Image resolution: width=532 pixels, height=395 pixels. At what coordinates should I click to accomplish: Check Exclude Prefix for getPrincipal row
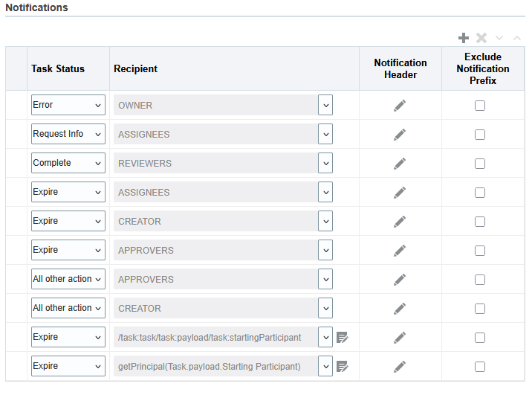click(x=480, y=367)
